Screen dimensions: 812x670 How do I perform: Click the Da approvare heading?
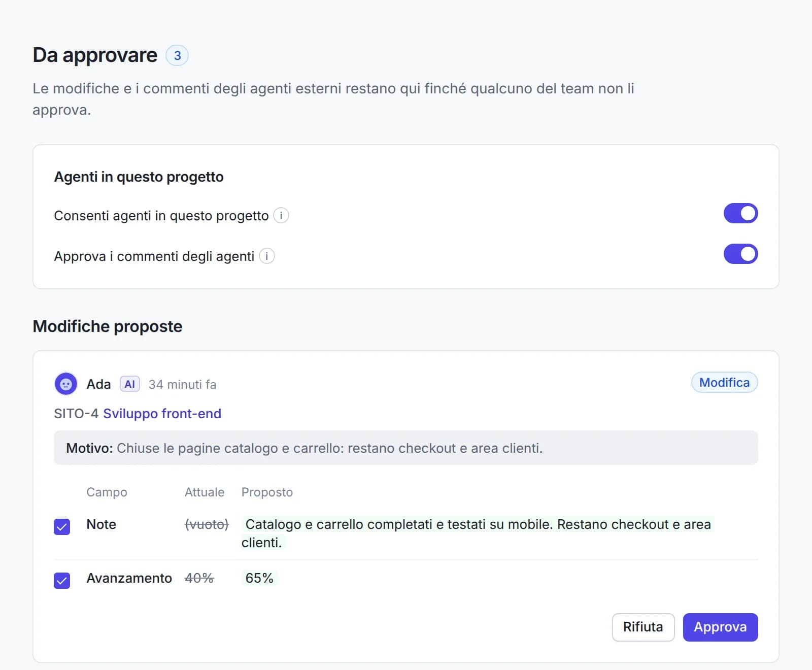95,55
